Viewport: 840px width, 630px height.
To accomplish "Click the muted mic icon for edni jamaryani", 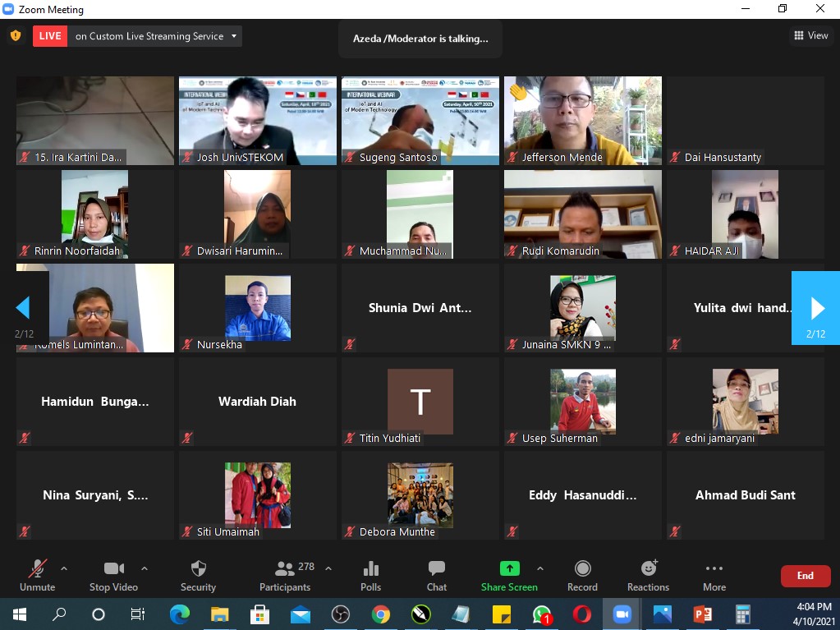I will 675,439.
